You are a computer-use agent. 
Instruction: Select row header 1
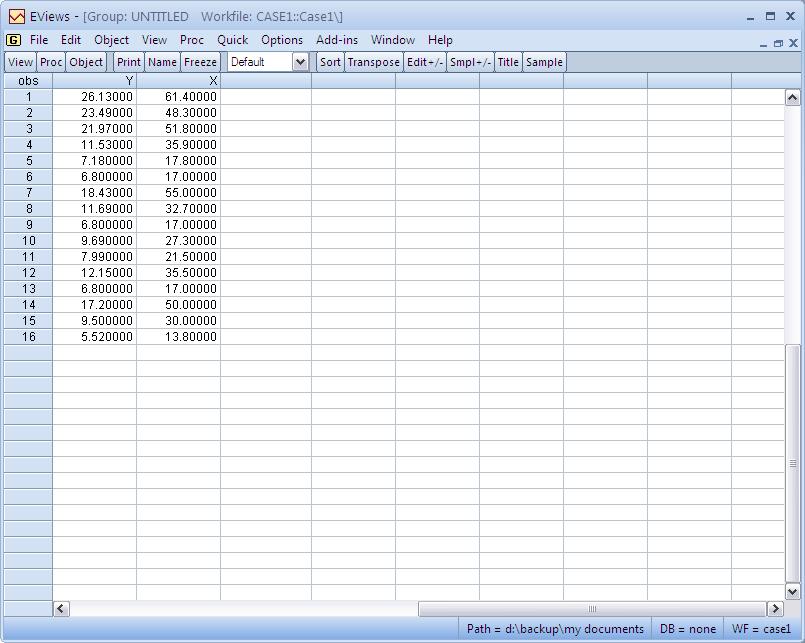point(28,97)
